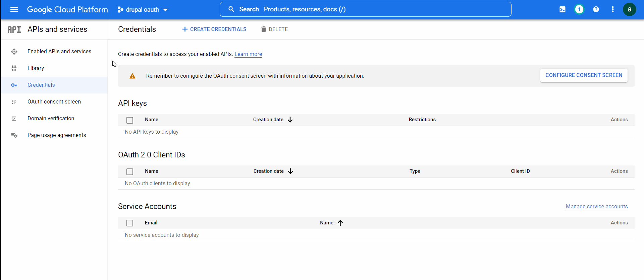Click the Library grid icon
The height and width of the screenshot is (280, 644).
click(x=14, y=68)
